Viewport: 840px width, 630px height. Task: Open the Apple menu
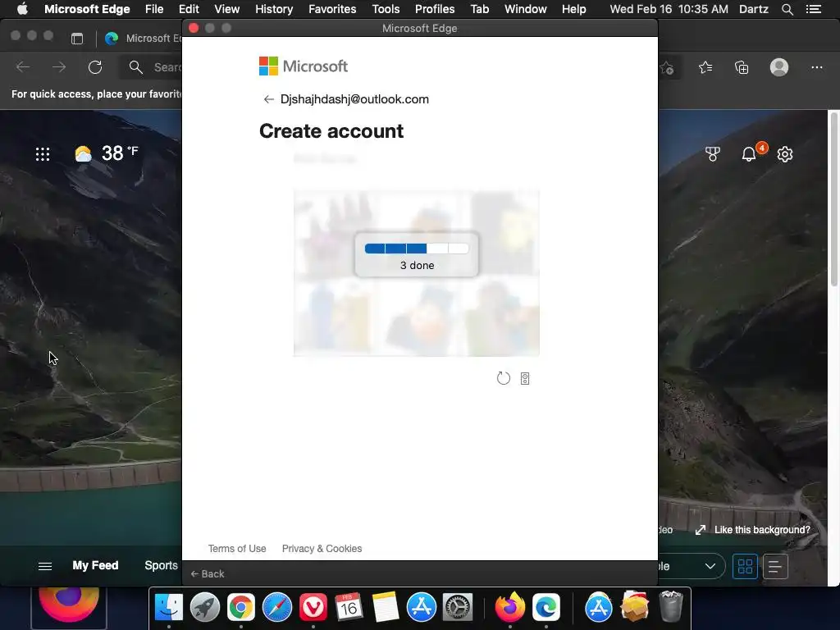tap(22, 9)
